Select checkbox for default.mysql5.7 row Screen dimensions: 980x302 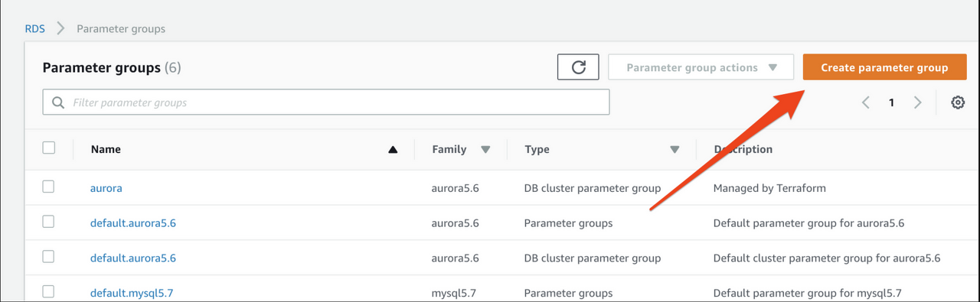tap(49, 291)
